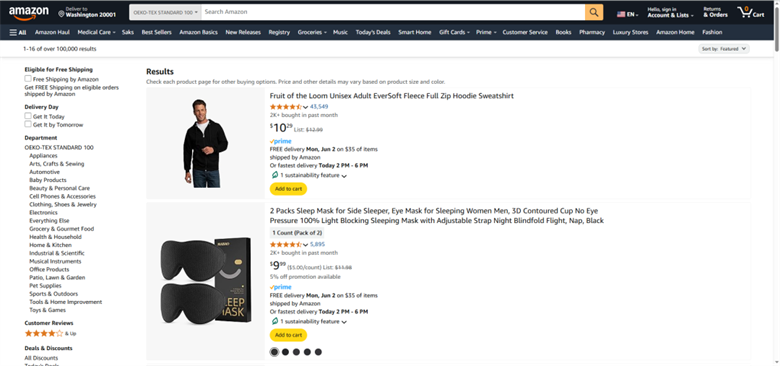The image size is (780, 366).
Task: Click the prime badge on the hoodie listing
Action: [281, 141]
